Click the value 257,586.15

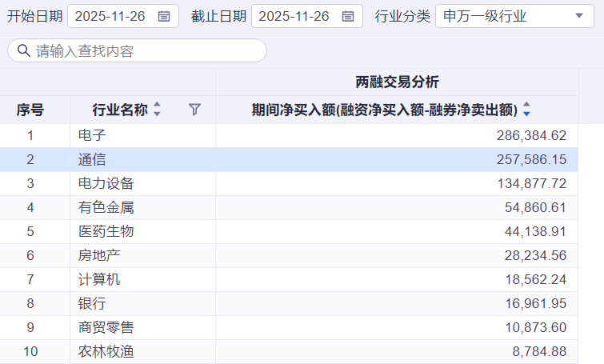point(531,159)
